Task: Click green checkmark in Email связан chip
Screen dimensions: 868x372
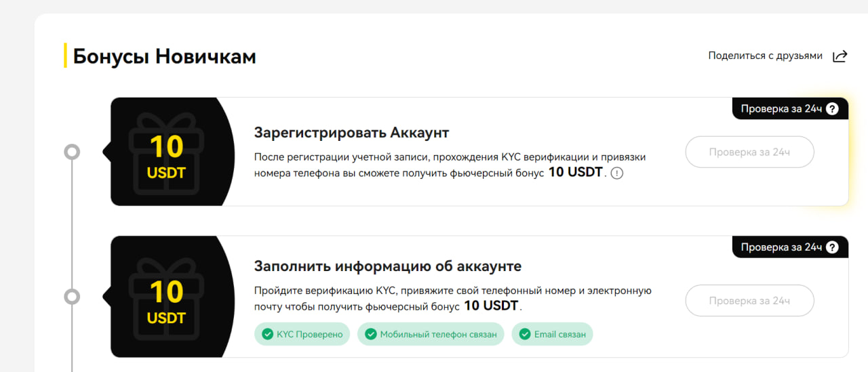Action: pos(524,334)
